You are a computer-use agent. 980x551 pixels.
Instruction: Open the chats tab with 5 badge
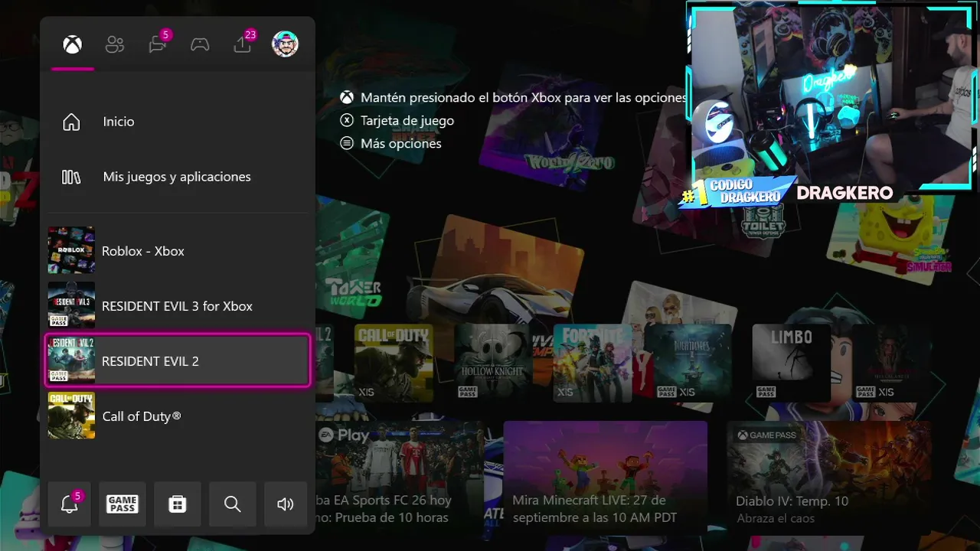tap(158, 44)
